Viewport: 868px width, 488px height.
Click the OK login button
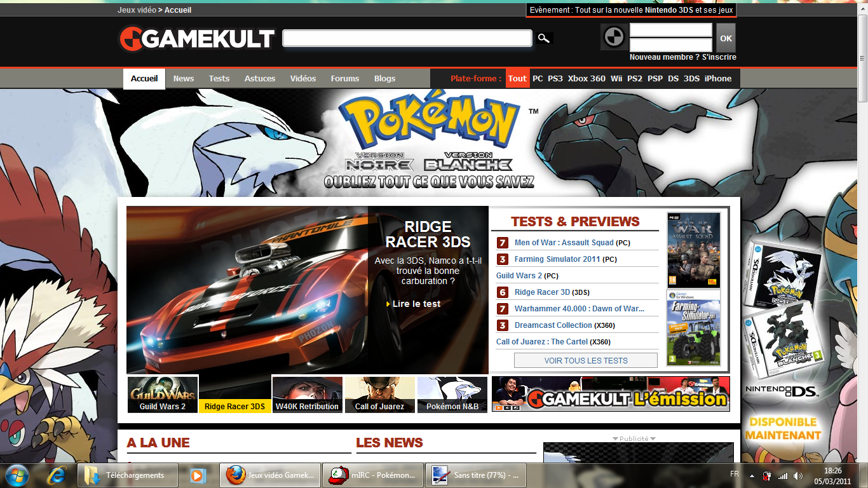726,38
